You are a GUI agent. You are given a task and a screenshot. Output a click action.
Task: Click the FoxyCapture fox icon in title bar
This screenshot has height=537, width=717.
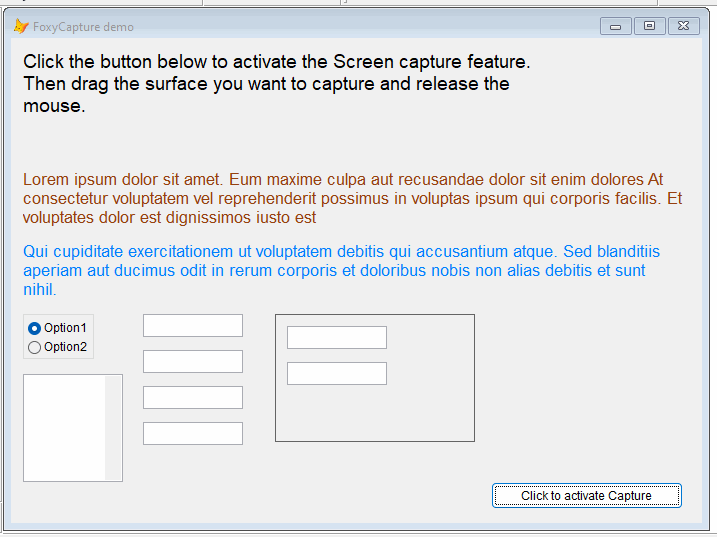[20, 27]
